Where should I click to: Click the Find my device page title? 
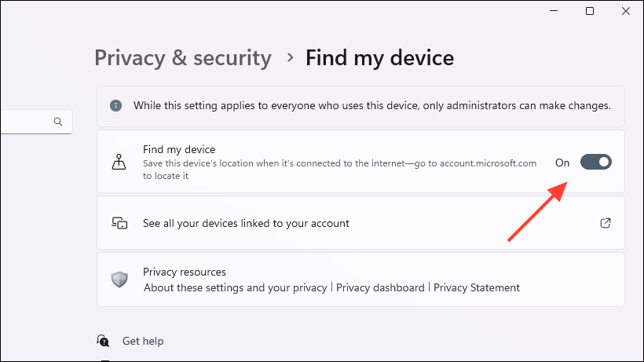pyautogui.click(x=379, y=58)
